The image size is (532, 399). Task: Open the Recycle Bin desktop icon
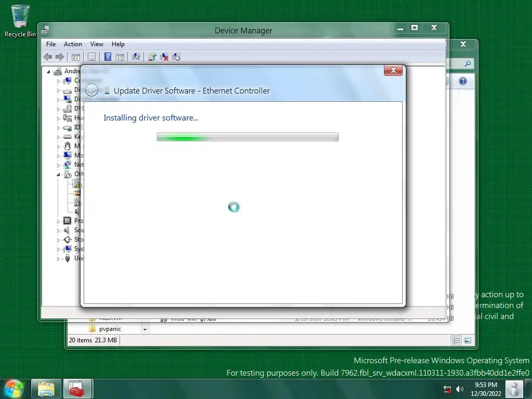[x=20, y=20]
